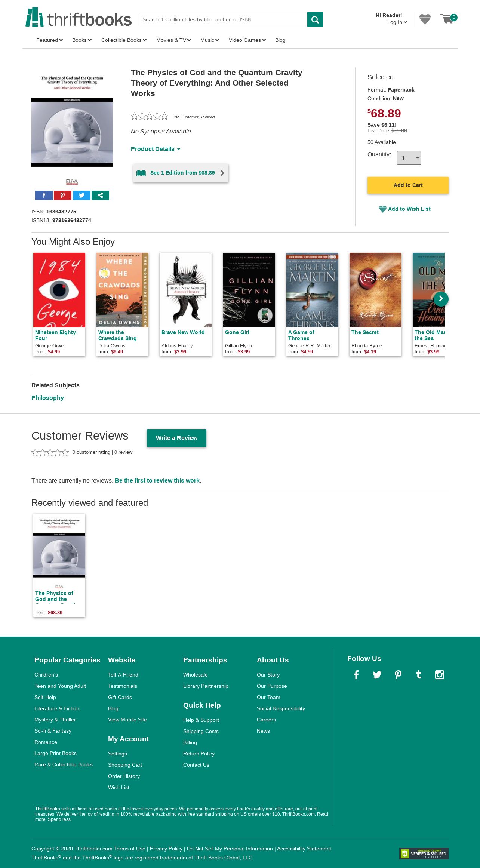Open the footer Tumblr icon
This screenshot has height=868, width=480.
point(419,674)
